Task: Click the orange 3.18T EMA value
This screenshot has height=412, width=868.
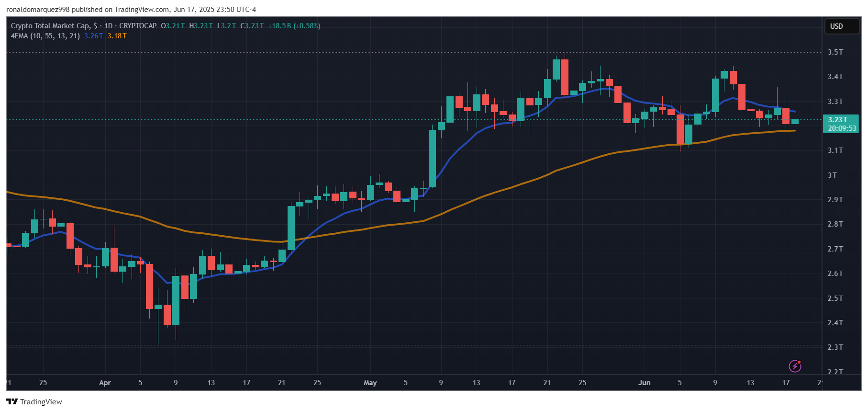Action: pos(117,36)
